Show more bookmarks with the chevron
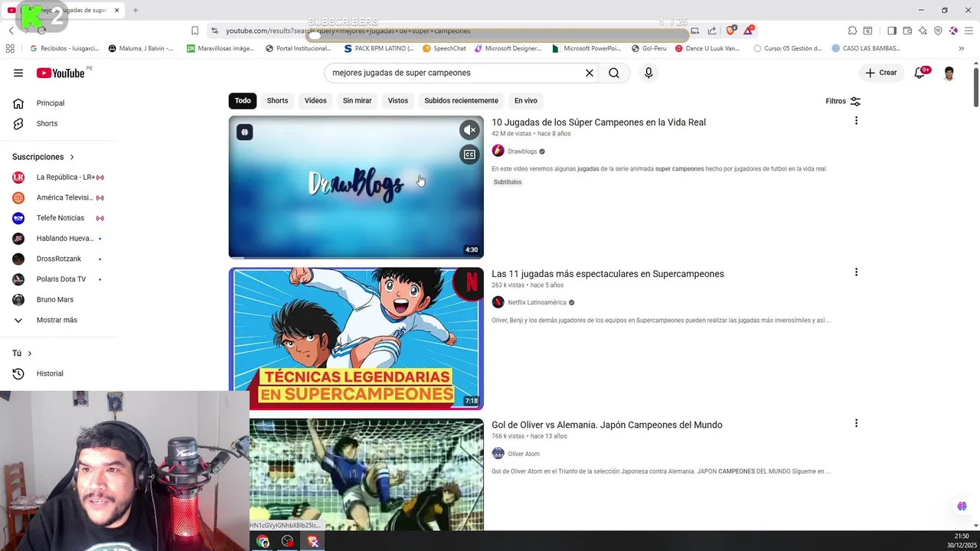980x551 pixels. coord(962,48)
